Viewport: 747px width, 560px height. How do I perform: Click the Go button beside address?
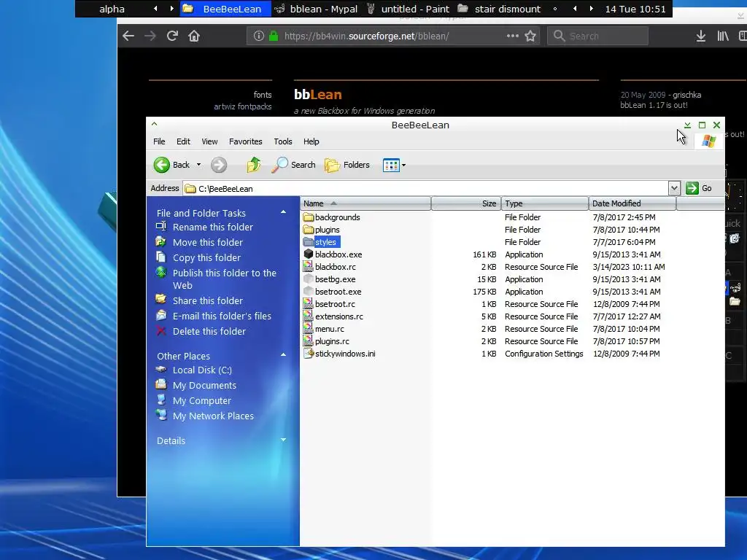pos(699,188)
